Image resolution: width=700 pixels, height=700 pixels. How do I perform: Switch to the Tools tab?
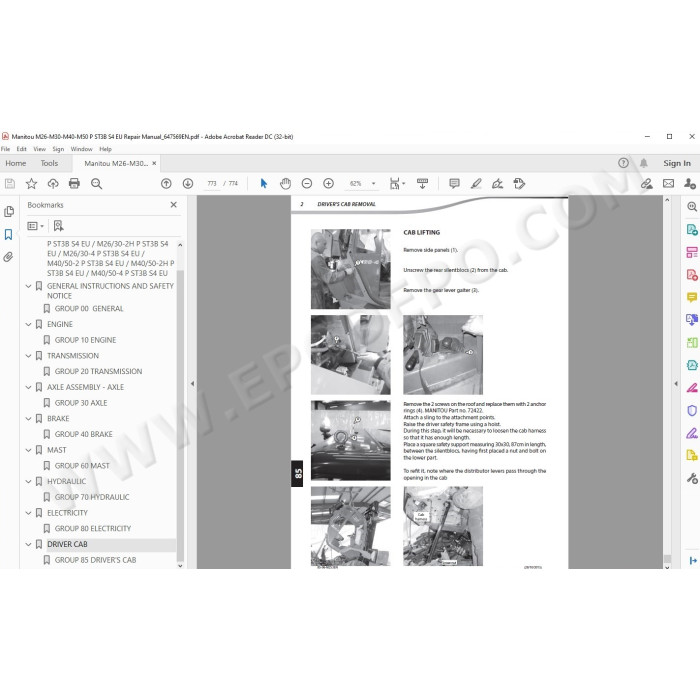(49, 163)
